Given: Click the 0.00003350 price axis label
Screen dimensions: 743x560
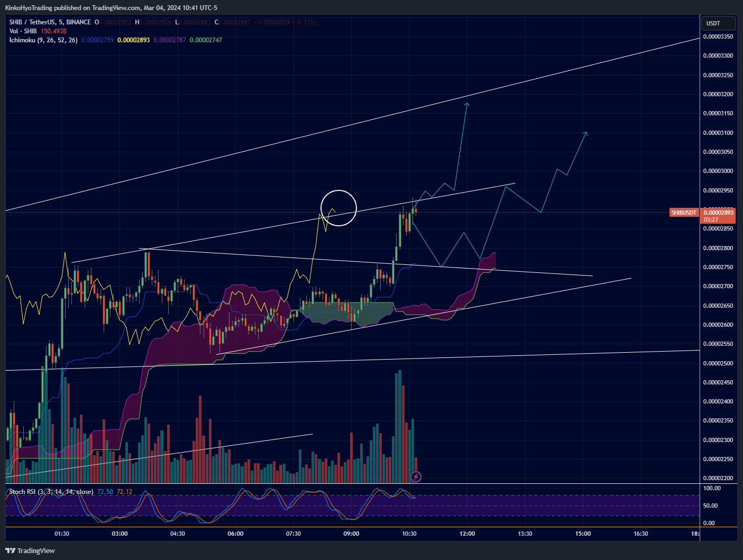Looking at the screenshot, I should [x=718, y=36].
